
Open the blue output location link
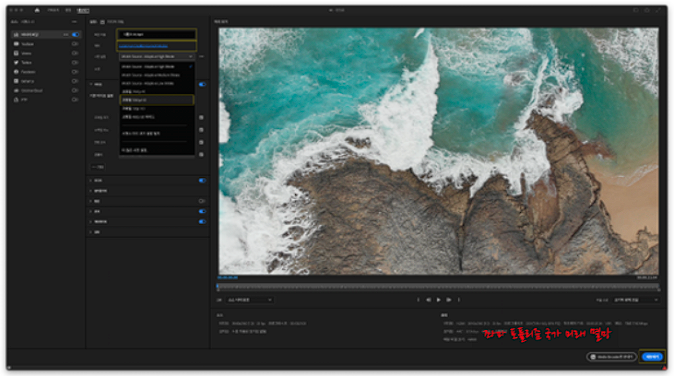point(144,46)
